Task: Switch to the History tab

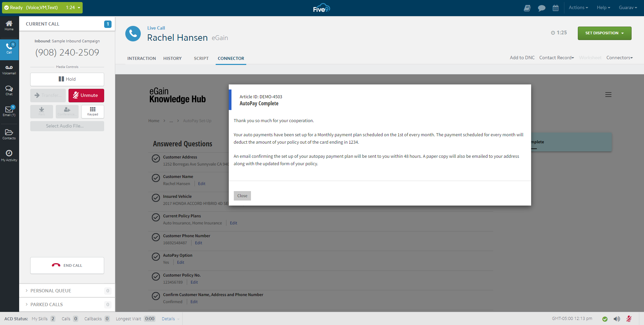Action: 172,58
